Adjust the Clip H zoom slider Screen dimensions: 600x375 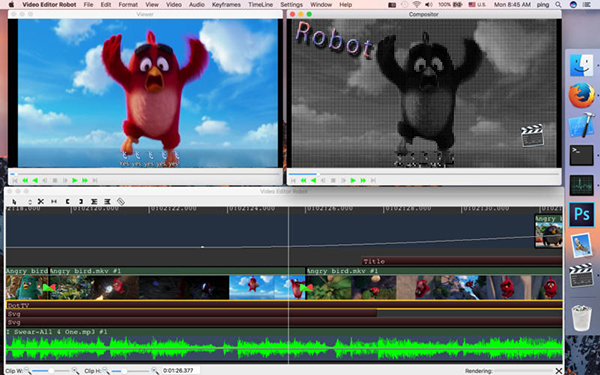(130, 371)
